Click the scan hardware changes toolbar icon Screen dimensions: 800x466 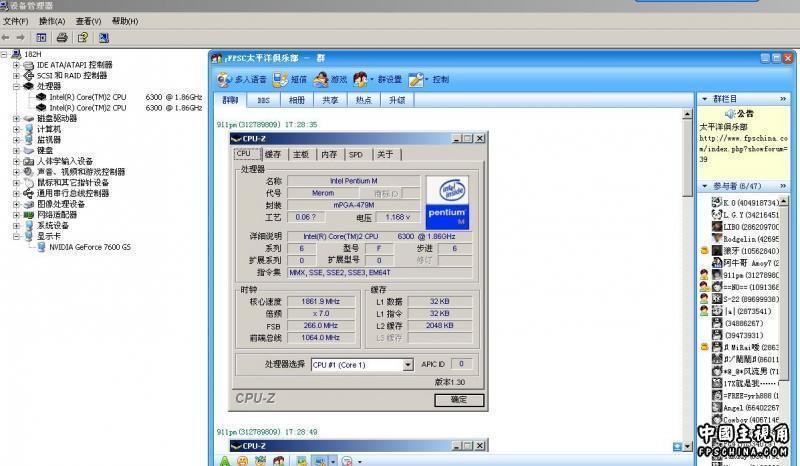(104, 38)
